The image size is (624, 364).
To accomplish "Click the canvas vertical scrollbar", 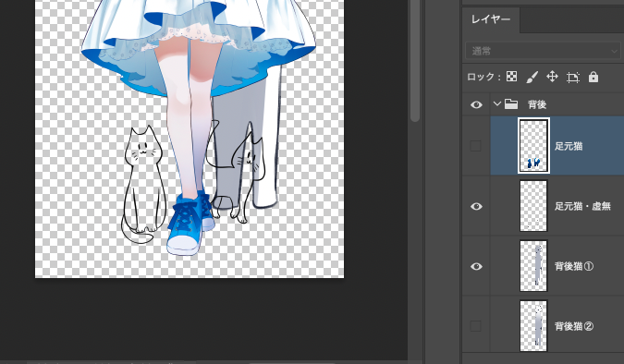I will click(x=415, y=60).
